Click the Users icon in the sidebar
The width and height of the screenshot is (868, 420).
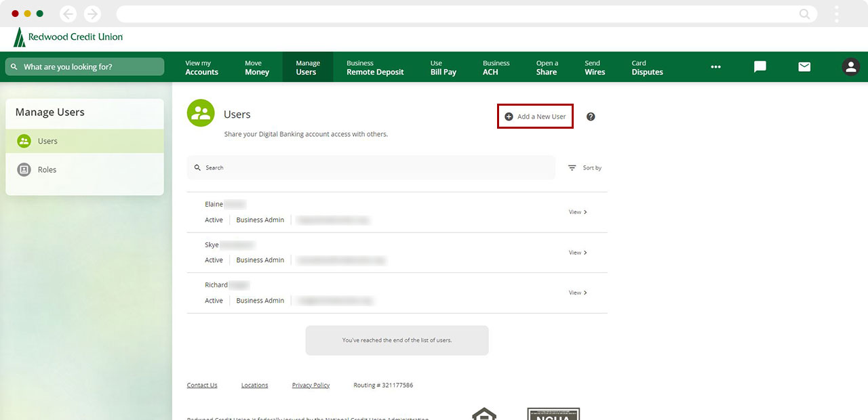coord(24,141)
